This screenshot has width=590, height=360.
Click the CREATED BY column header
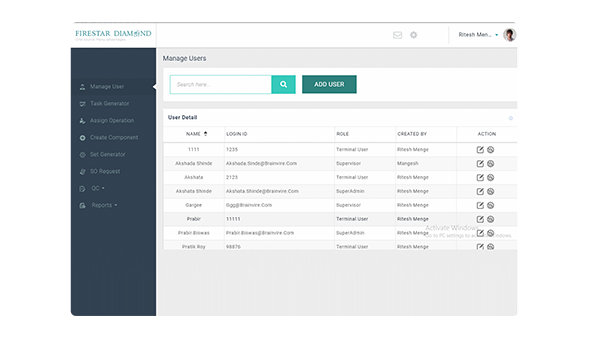pyautogui.click(x=412, y=134)
